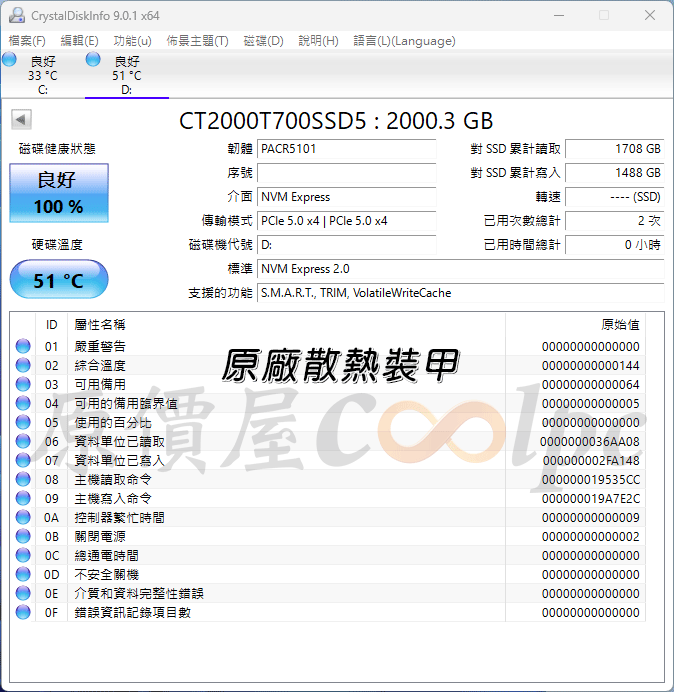Click status orb of row 0B 關閉電源
Screen dimensions: 674x692
click(23, 536)
